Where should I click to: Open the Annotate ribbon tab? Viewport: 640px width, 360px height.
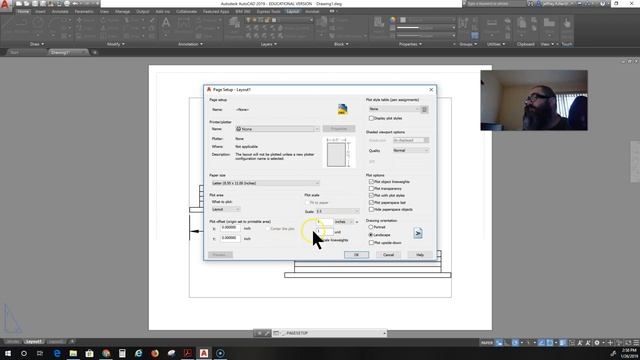(60, 11)
